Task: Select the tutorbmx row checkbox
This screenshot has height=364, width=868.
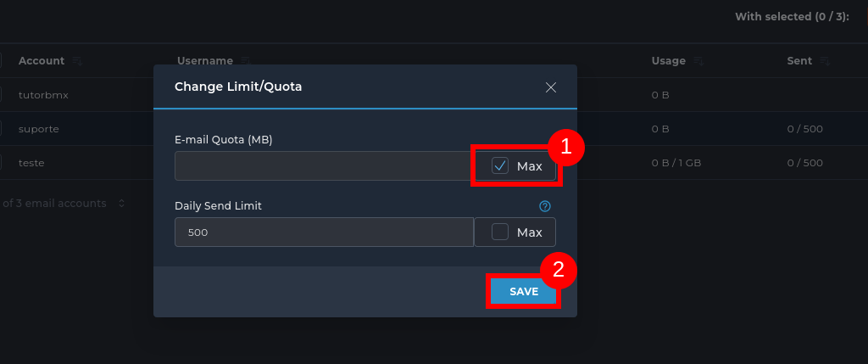Action: click(x=1, y=95)
